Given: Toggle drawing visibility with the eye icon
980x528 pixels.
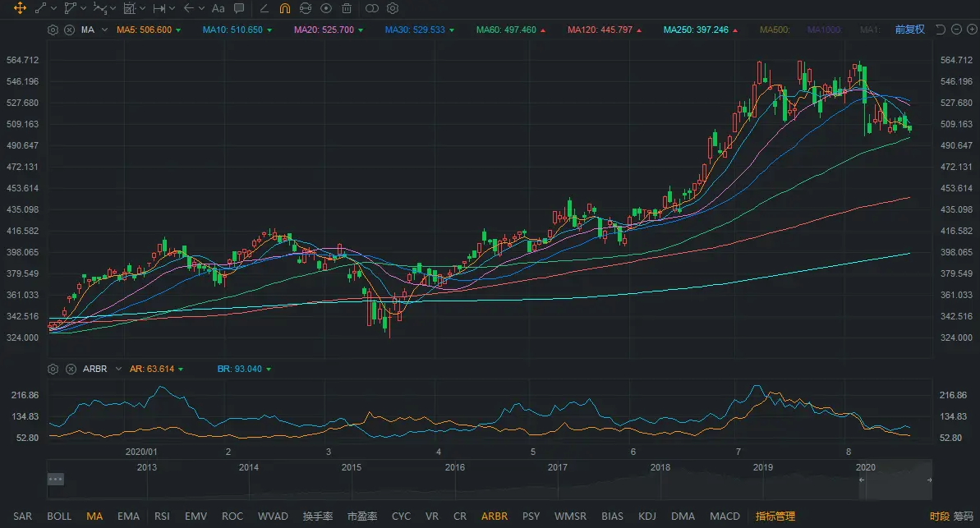Looking at the screenshot, I should pyautogui.click(x=326, y=8).
